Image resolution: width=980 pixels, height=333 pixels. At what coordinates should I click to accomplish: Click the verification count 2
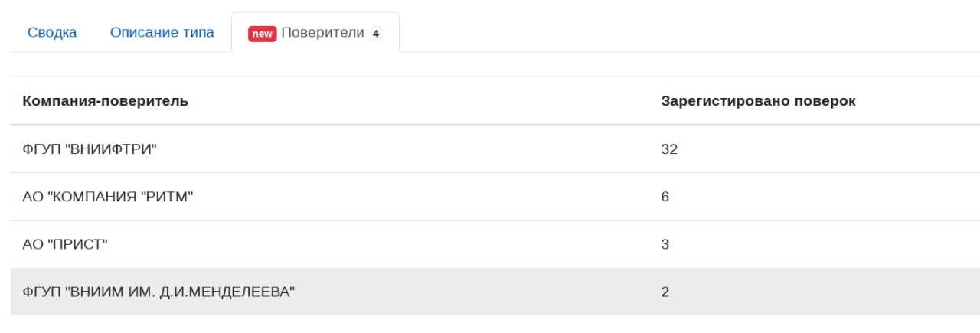click(665, 292)
